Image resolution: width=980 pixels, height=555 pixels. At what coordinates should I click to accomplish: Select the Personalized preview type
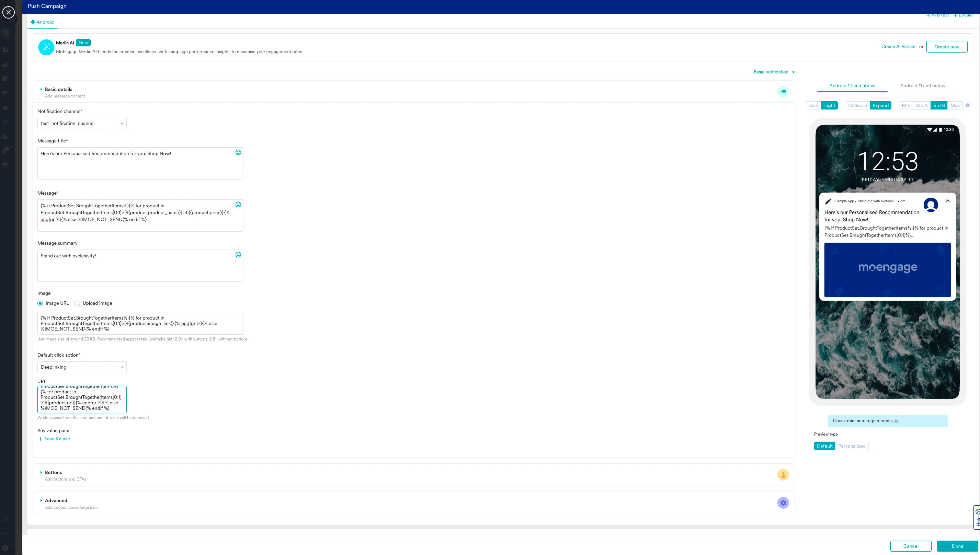852,446
